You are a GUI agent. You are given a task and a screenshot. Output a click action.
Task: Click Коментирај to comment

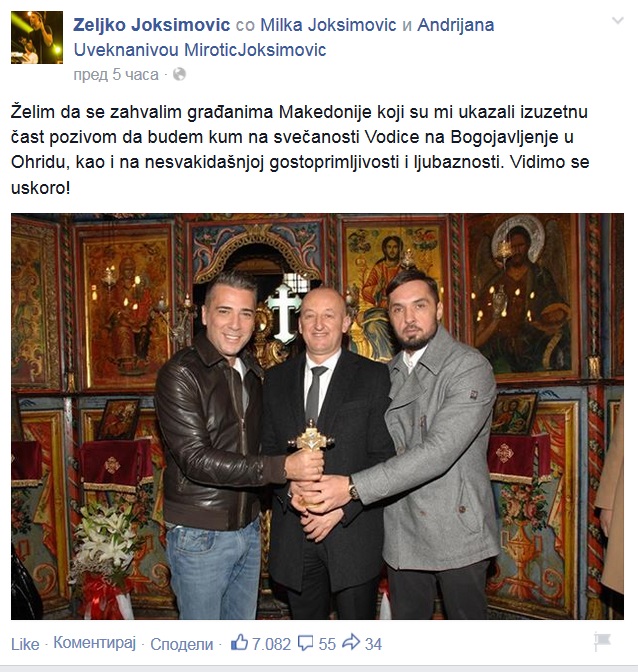[95, 643]
